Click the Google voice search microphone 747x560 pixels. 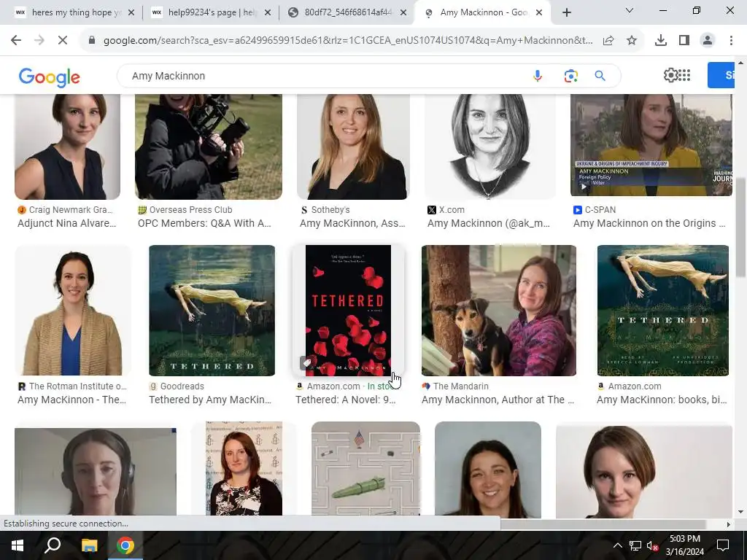coord(538,76)
